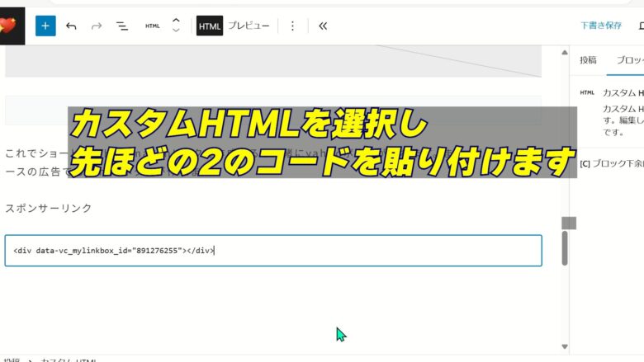Screen dimensions: 644x362
Task: Switch to the 投稿 post settings tab
Action: [x=588, y=60]
